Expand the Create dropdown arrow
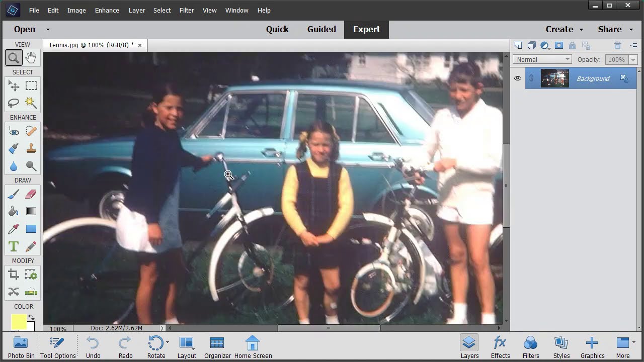 coord(581,30)
